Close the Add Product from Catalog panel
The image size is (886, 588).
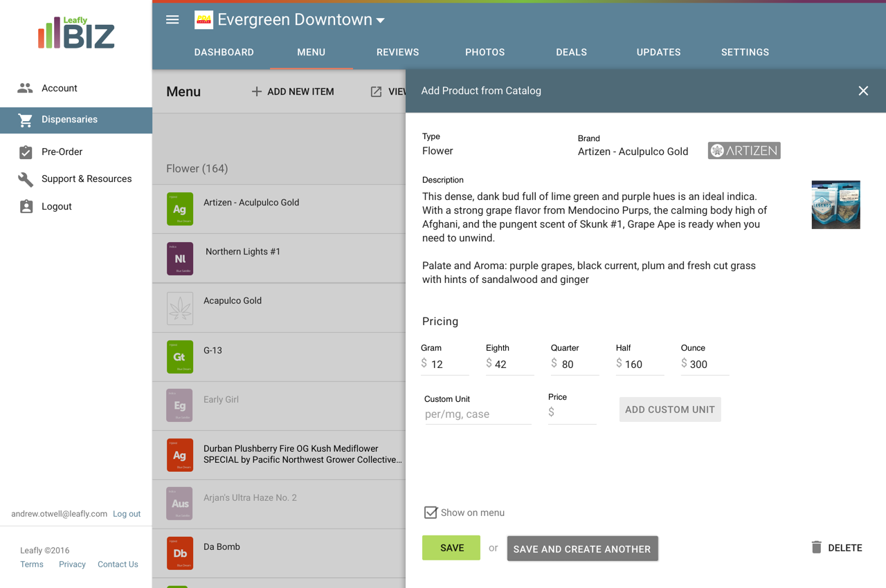pyautogui.click(x=863, y=91)
